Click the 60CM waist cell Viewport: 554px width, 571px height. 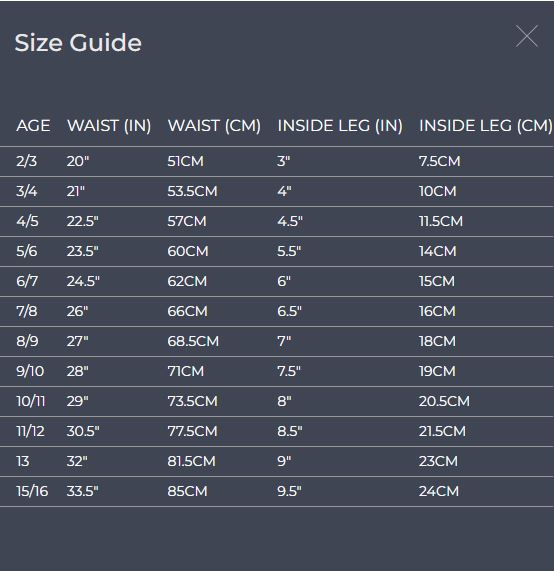pos(188,251)
